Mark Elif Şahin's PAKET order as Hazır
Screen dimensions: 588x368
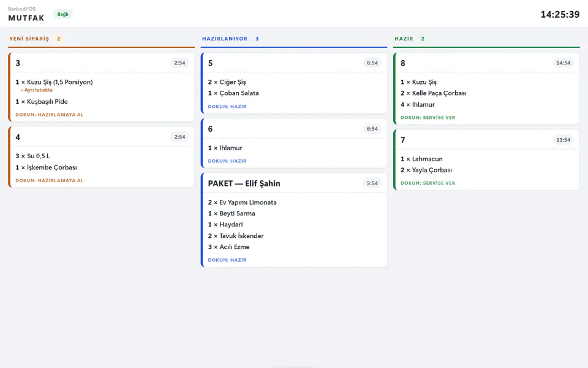click(227, 260)
